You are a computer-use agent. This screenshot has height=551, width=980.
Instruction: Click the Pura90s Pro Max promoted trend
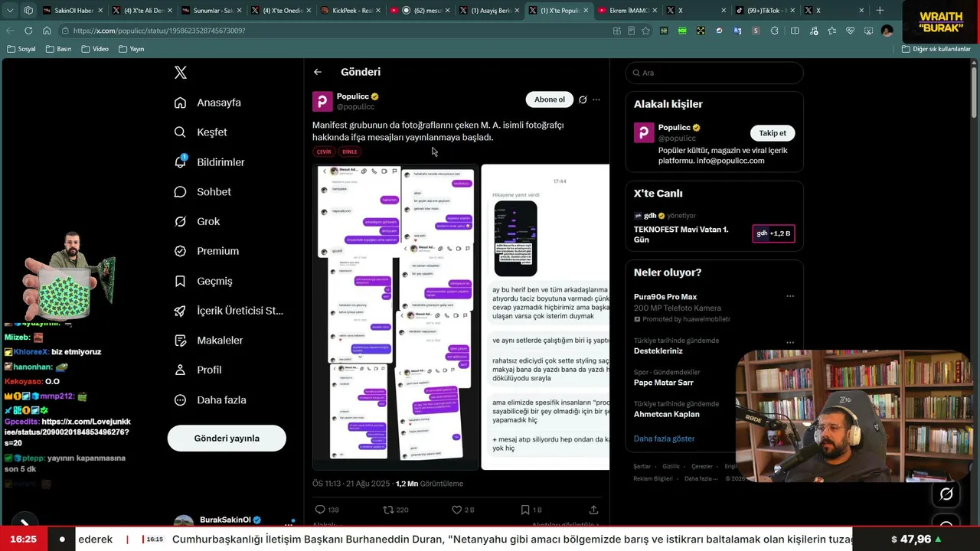click(x=665, y=297)
